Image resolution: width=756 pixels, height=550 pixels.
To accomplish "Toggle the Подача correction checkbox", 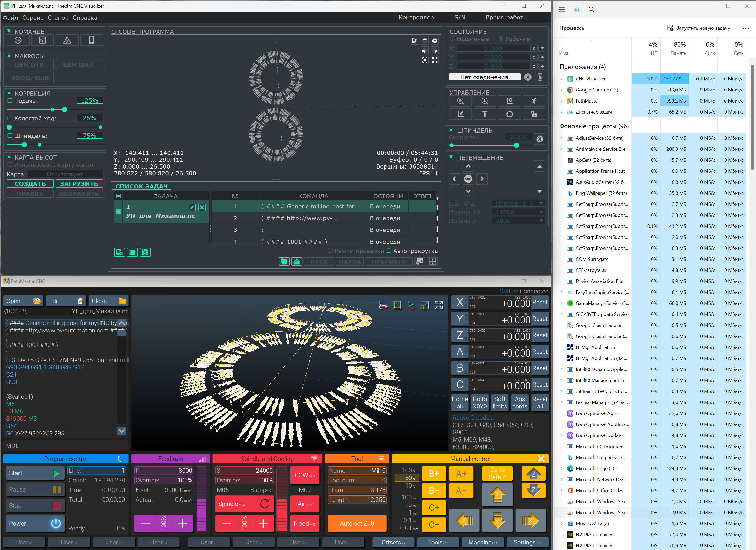I will pos(10,100).
